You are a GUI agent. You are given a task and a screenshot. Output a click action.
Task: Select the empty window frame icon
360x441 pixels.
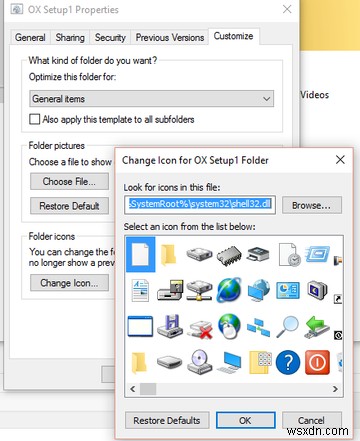[140, 327]
